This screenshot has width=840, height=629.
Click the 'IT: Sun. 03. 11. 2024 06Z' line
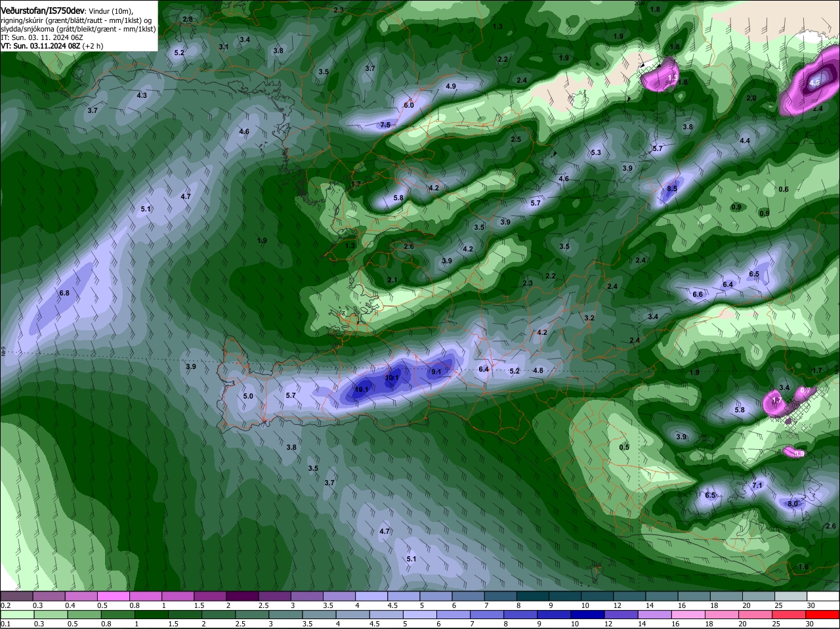41,37
